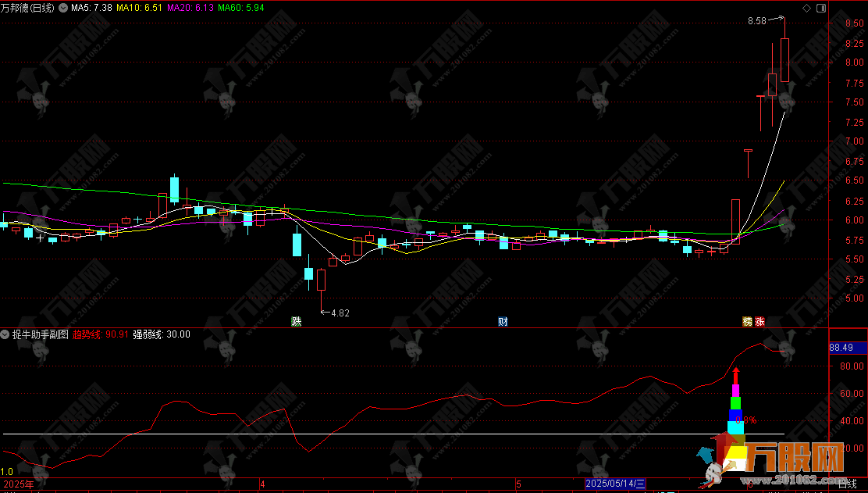Click the 捉牛助手副图 indicator name
The height and width of the screenshot is (493, 868).
click(x=41, y=334)
